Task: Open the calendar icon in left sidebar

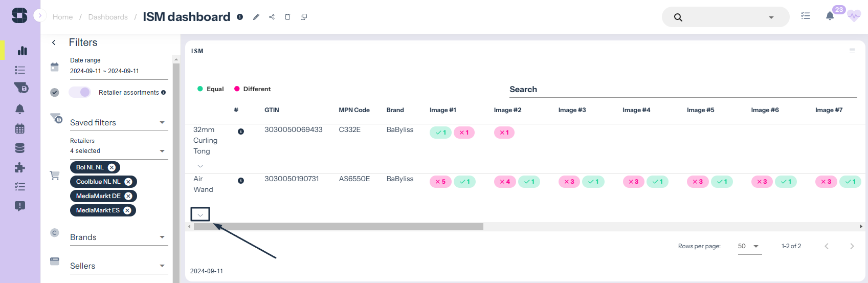Action: (x=20, y=128)
